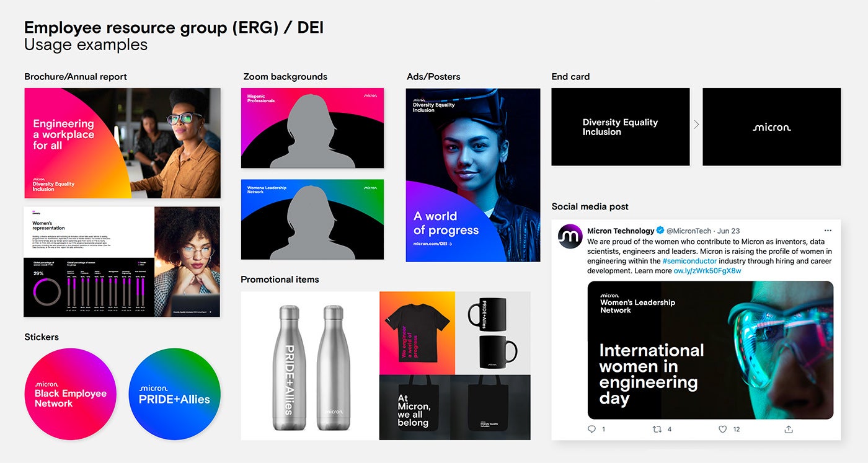Screen dimensions: 868x463
Task: Click the chevron between the two end cards
Action: click(696, 124)
